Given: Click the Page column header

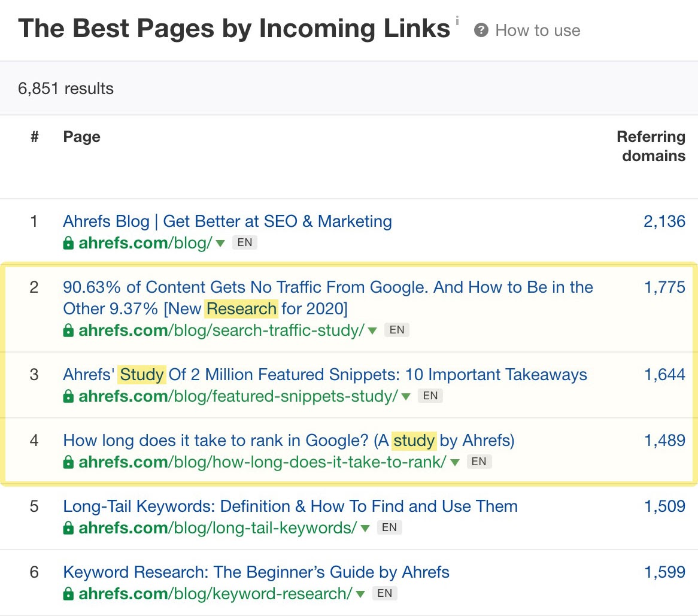Looking at the screenshot, I should point(81,136).
